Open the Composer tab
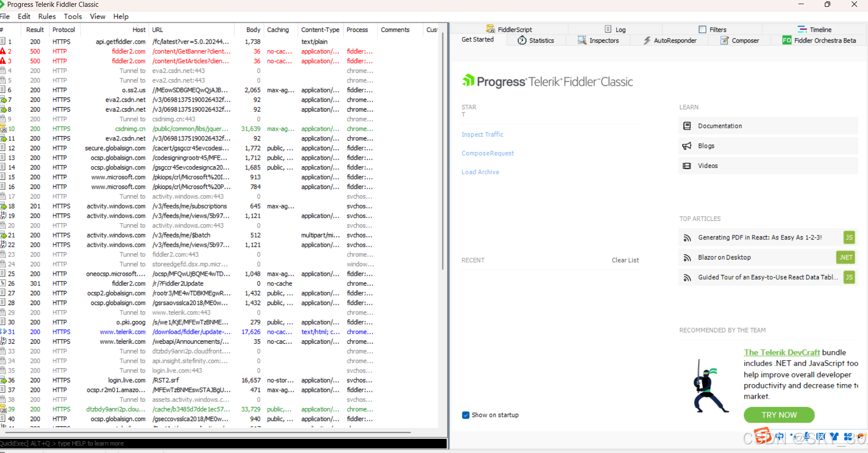 tap(740, 41)
